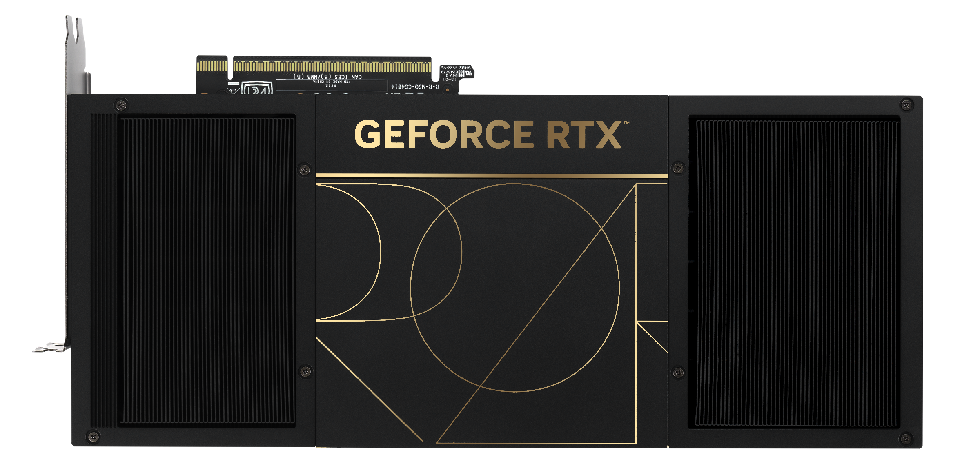980x457 pixels.
Task: Click the UL certification mark on the PCB
Action: 468,73
